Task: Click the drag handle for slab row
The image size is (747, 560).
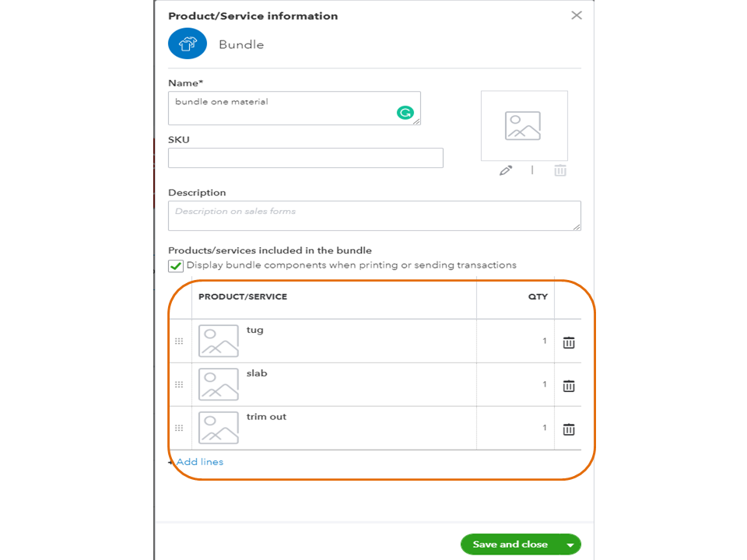Action: coord(179,385)
